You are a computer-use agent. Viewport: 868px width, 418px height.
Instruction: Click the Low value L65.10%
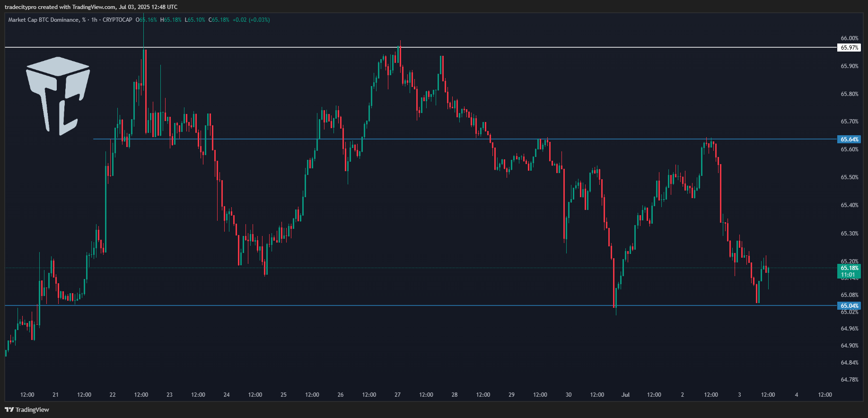point(195,20)
